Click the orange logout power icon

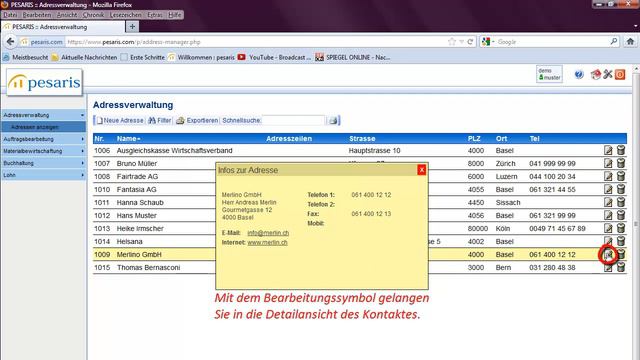tap(620, 74)
